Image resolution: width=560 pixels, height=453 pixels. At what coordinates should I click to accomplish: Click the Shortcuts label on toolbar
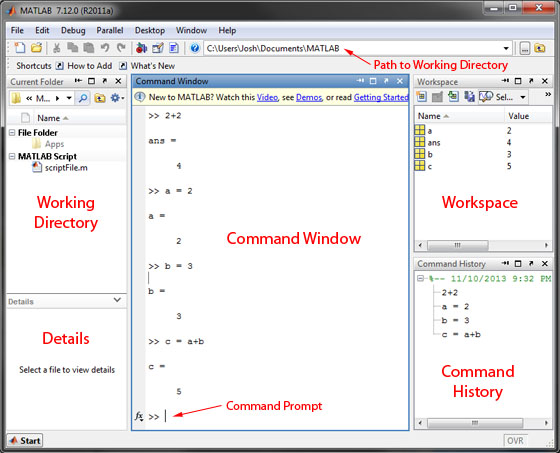(x=34, y=66)
